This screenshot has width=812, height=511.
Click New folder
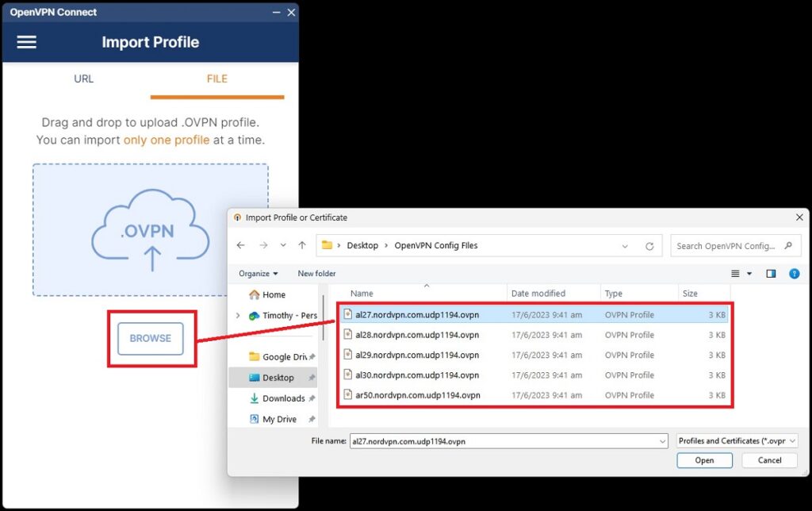click(316, 274)
